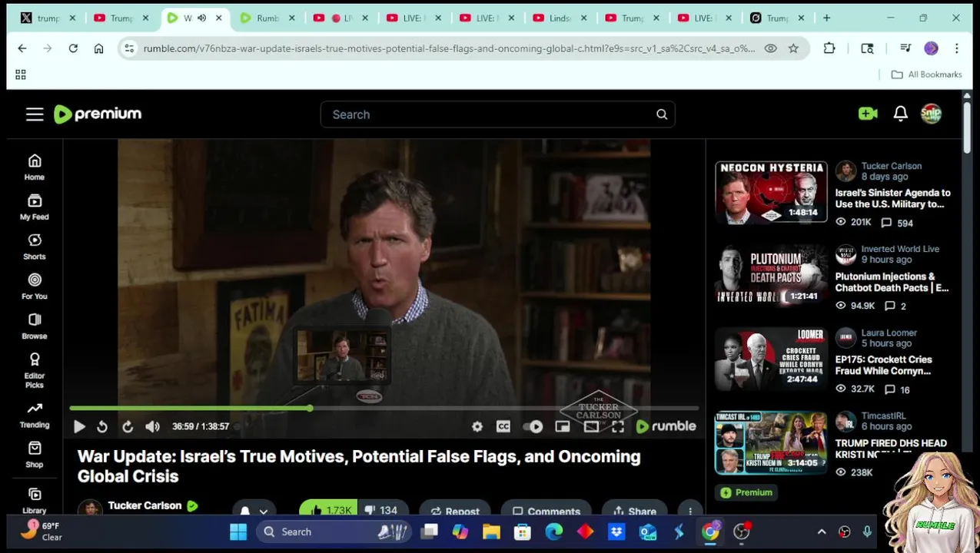Mute the video volume
Image resolution: width=980 pixels, height=553 pixels.
[152, 426]
